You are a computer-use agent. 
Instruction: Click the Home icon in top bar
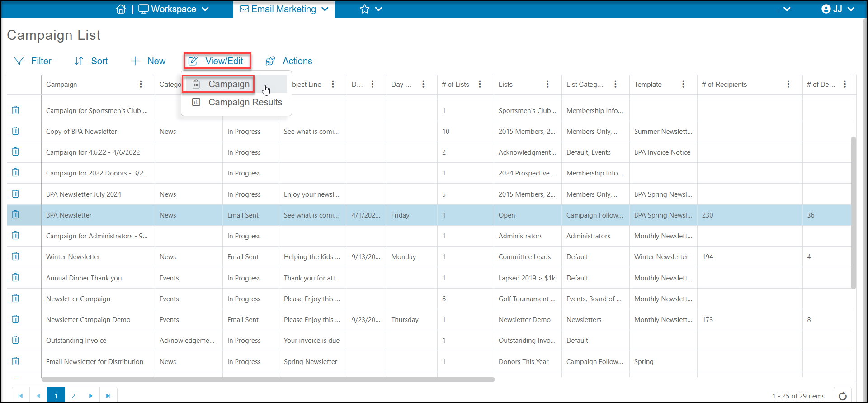coord(121,9)
